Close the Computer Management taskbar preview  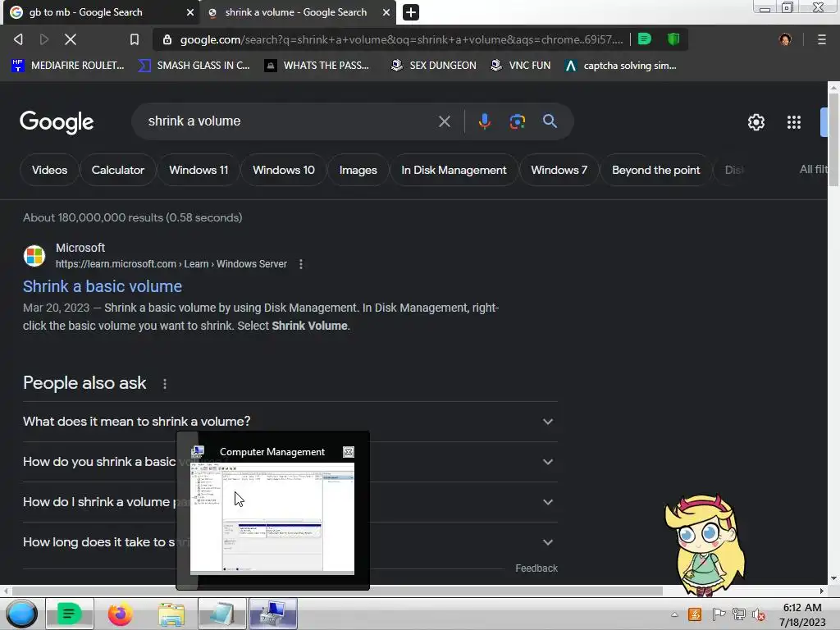click(x=348, y=452)
